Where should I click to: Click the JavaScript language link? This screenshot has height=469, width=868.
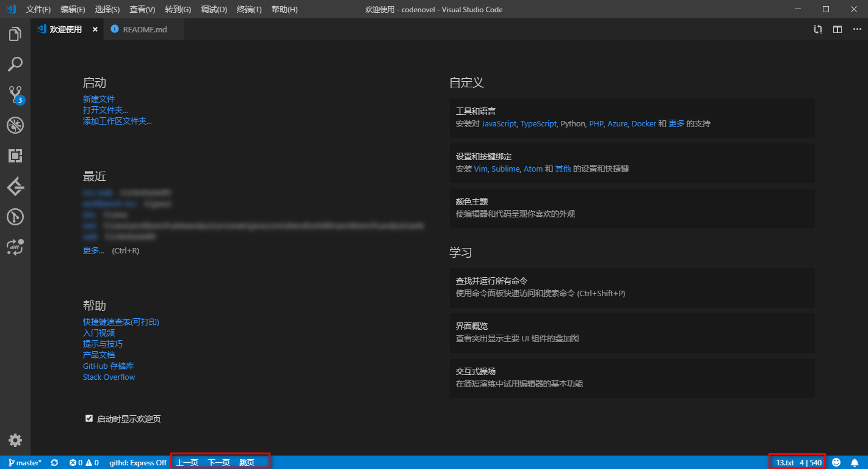pyautogui.click(x=499, y=123)
